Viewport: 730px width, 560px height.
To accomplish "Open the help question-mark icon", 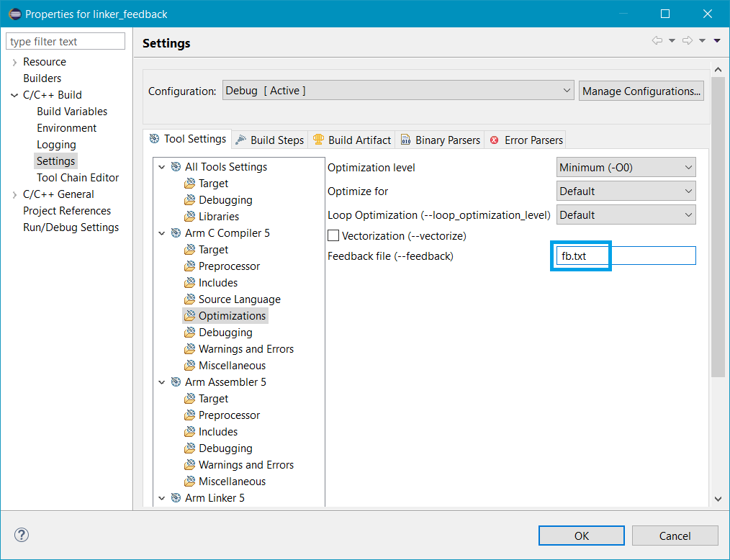I will (21, 535).
